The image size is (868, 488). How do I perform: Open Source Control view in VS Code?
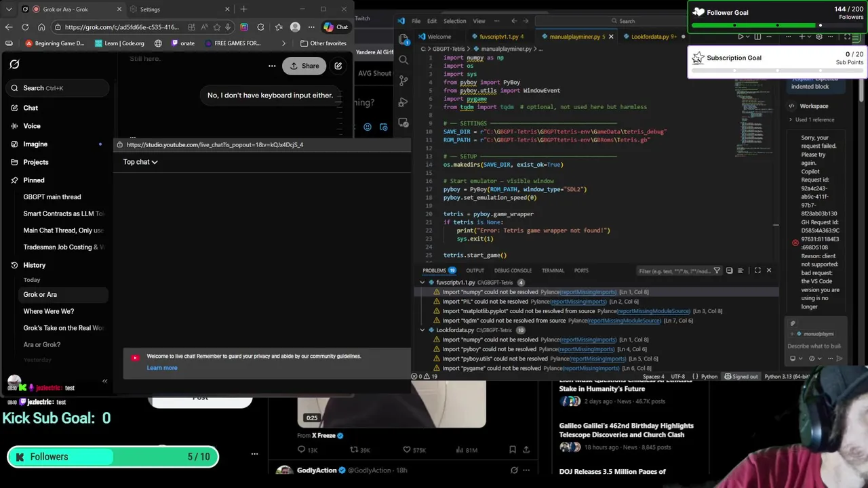tap(403, 81)
